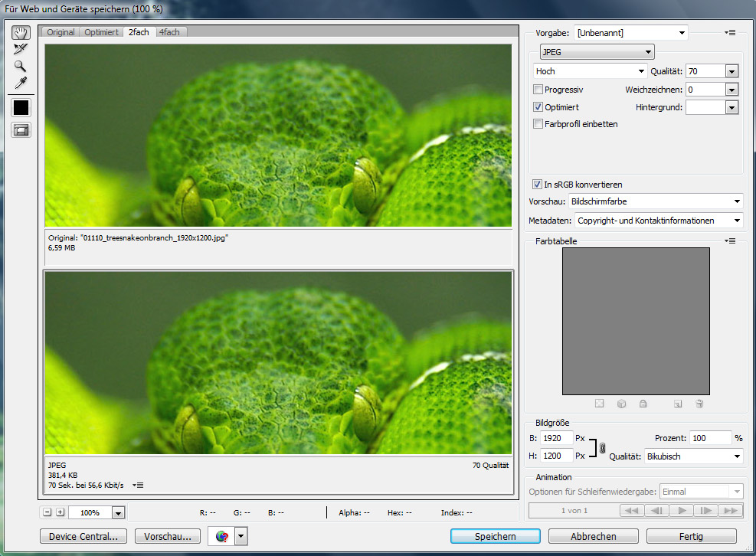Click the 381,4 KB file size text

(63, 475)
